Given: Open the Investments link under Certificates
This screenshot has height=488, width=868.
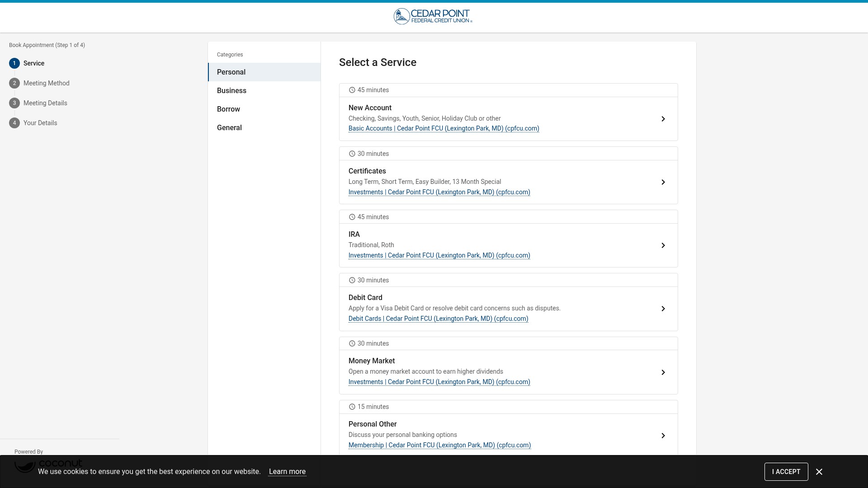Looking at the screenshot, I should point(439,192).
